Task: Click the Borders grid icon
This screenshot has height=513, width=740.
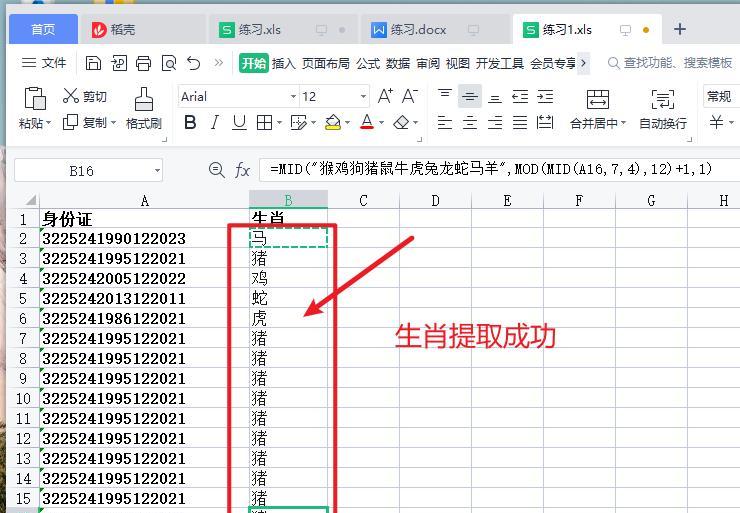Action: point(264,123)
